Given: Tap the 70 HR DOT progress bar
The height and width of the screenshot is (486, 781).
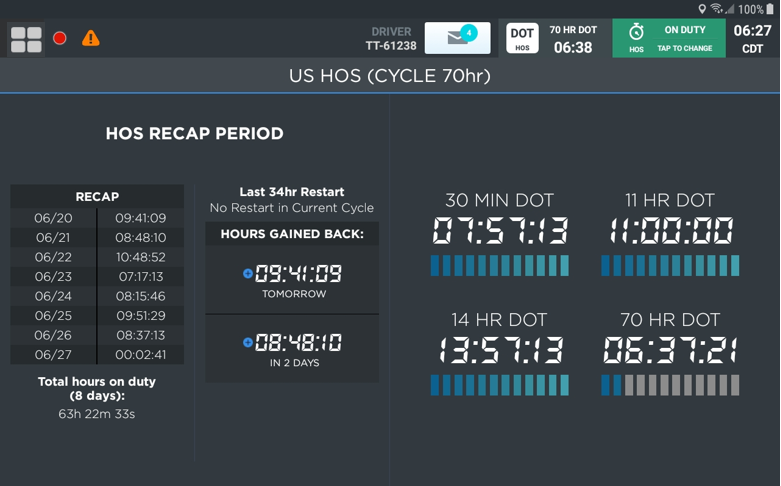Looking at the screenshot, I should [x=670, y=385].
